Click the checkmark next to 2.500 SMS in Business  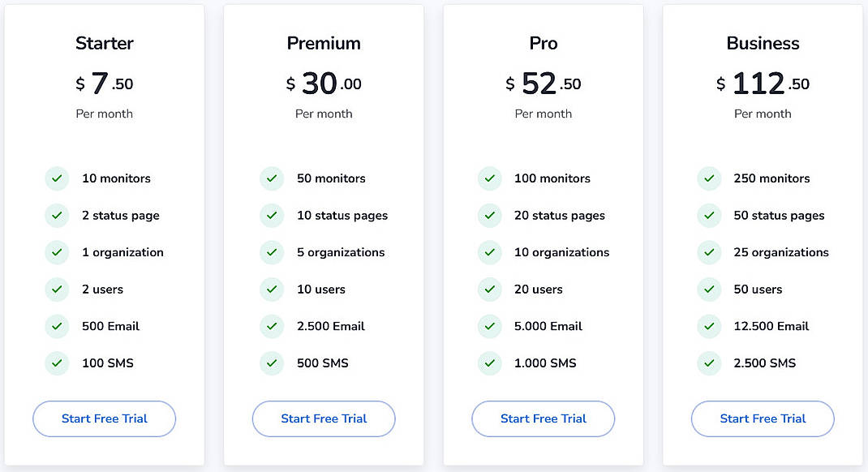710,363
